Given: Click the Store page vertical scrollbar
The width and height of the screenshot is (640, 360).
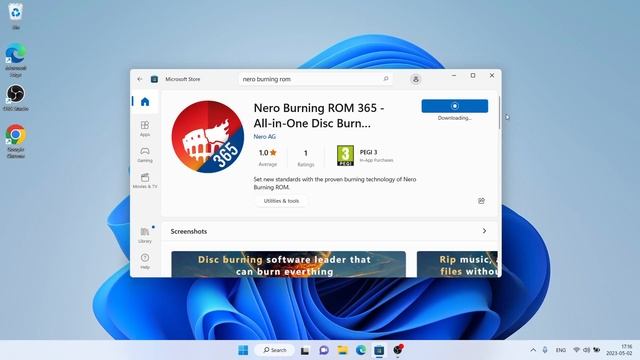Looking at the screenshot, I should 500,114.
